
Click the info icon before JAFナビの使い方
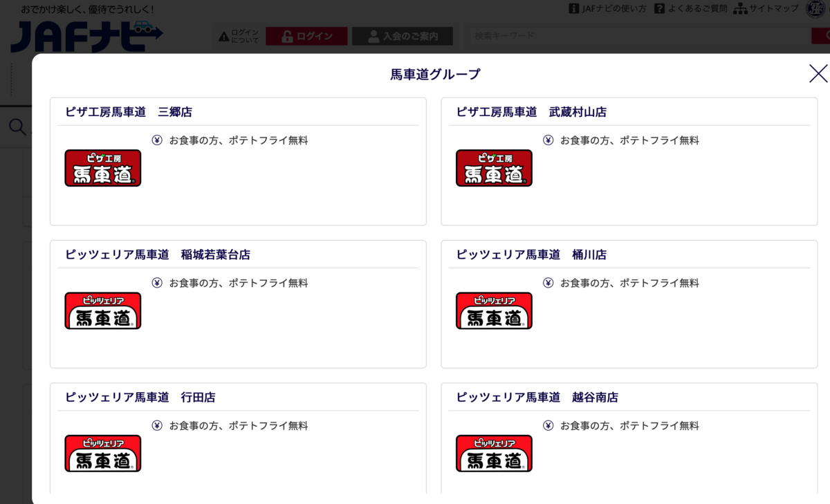point(574,8)
